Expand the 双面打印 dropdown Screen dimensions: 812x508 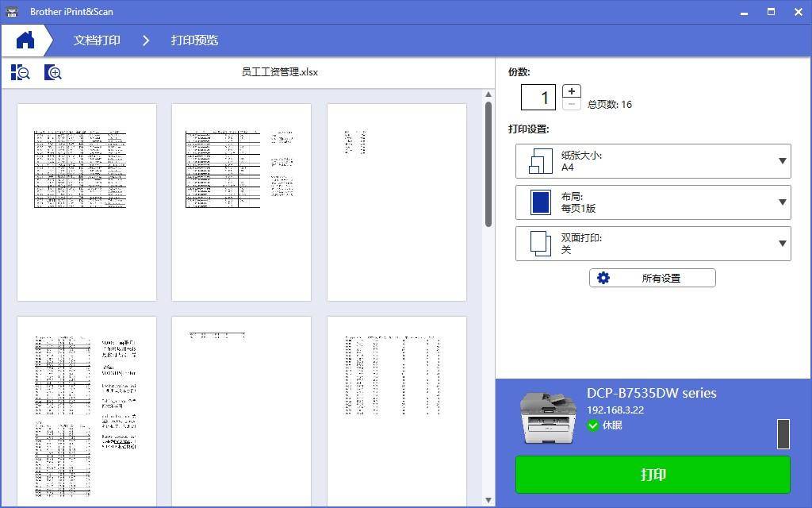pos(782,244)
